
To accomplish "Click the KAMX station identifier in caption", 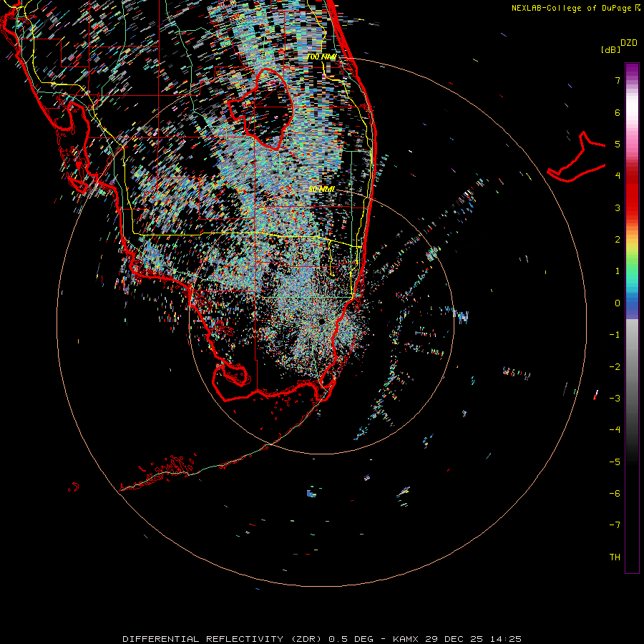I will pos(406,639).
